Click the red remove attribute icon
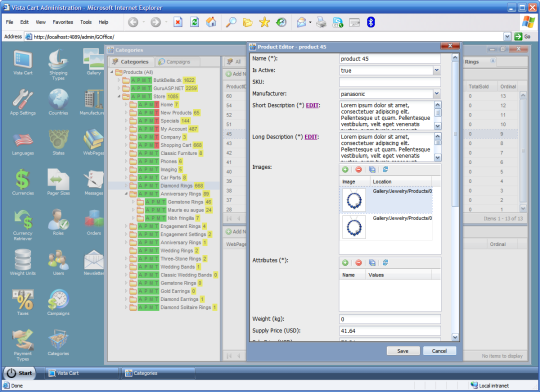540x392 pixels. [x=359, y=263]
